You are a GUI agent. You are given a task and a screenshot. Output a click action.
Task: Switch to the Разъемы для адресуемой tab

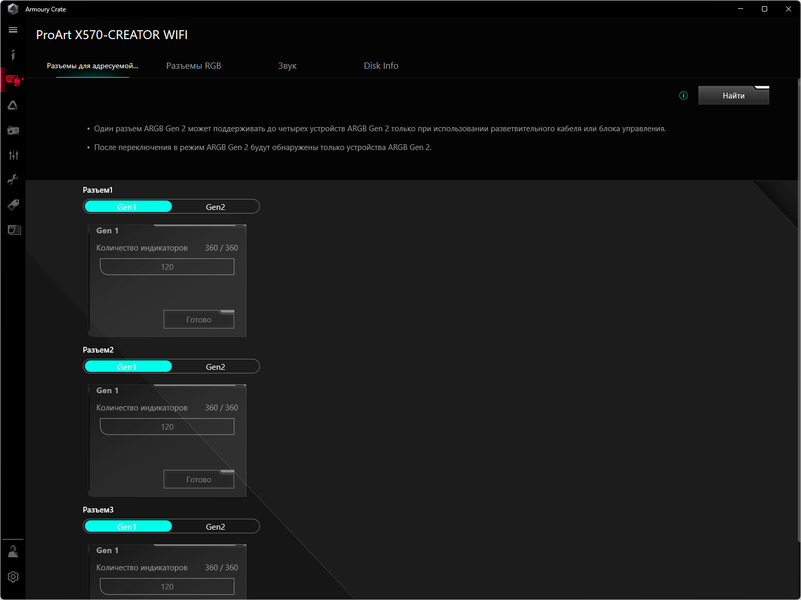point(92,66)
